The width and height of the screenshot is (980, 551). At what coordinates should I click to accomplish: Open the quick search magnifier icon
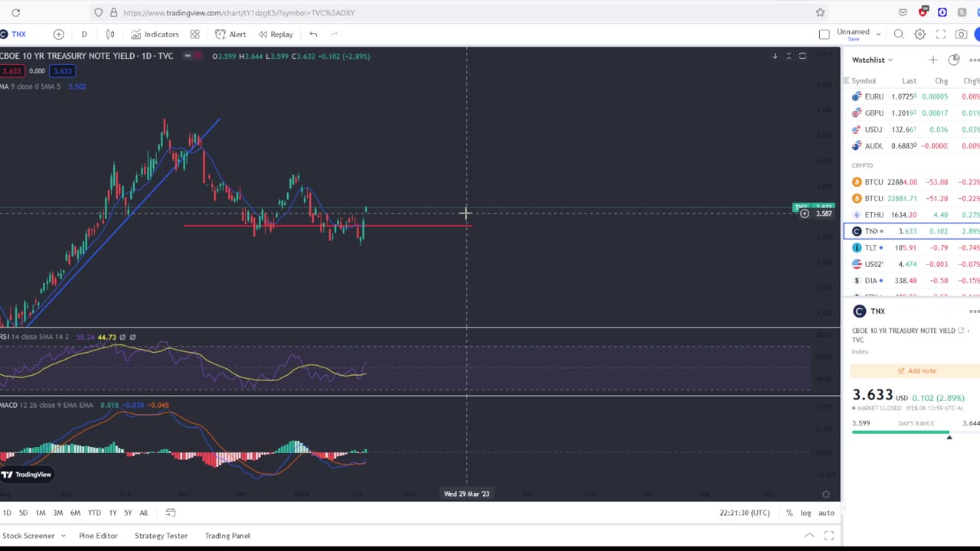[x=899, y=34]
